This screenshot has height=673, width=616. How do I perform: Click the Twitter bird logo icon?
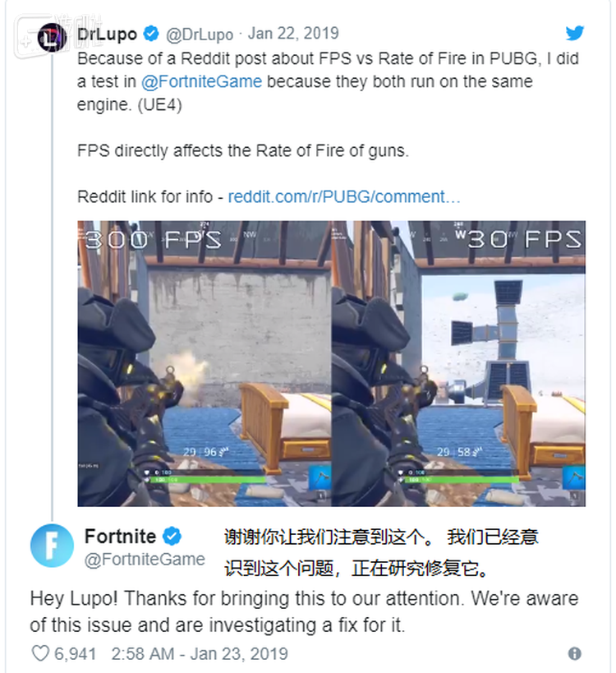tap(574, 33)
